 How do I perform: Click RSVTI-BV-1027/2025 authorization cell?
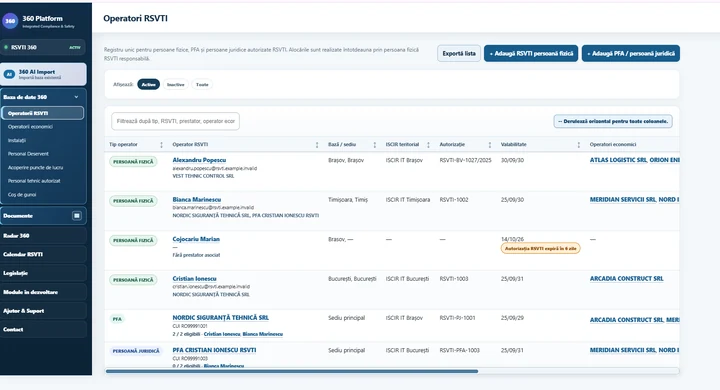[465, 160]
